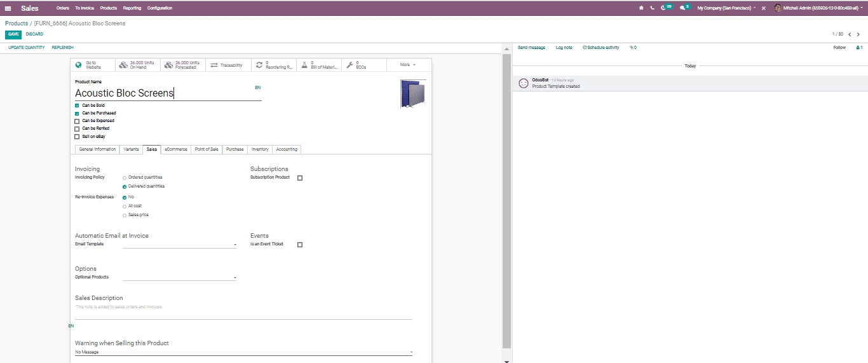Screen dimensions: 868x363
Task: Open the ECOs wrench stat button
Action: coord(363,65)
